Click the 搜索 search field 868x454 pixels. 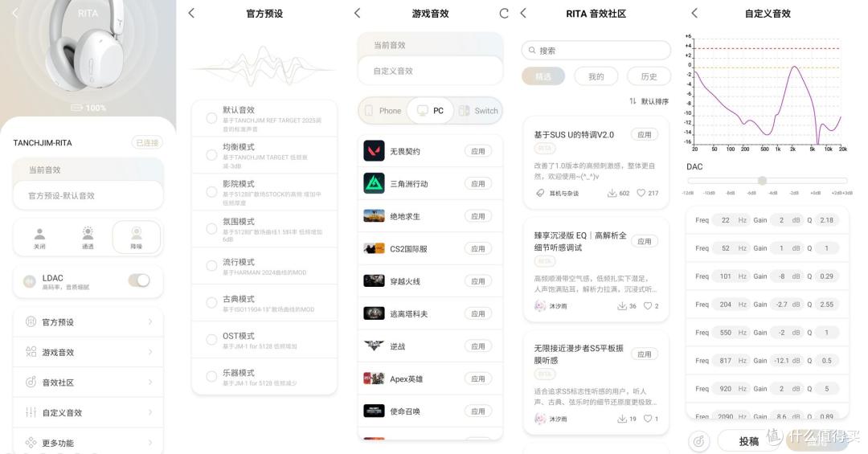point(596,51)
